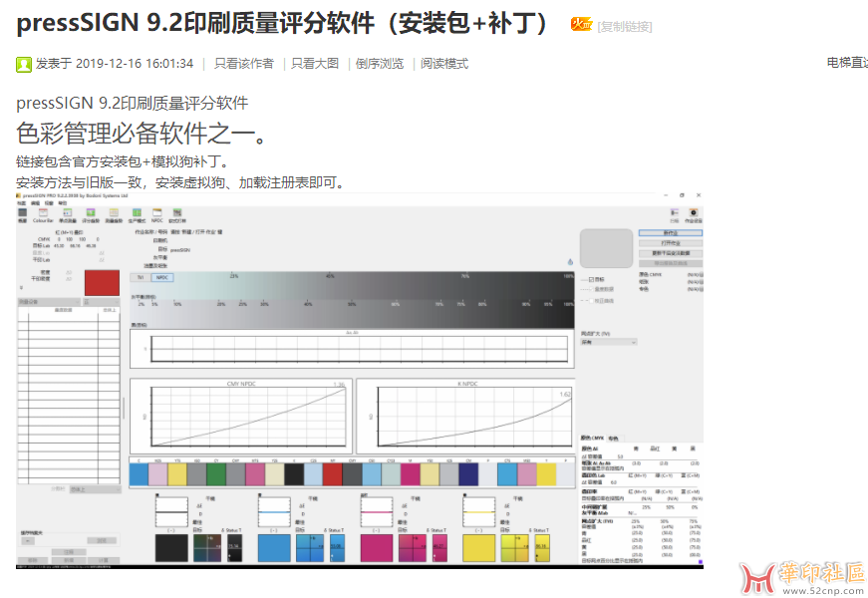Toggle the dashed-line correction curve checkbox
This screenshot has height=598, width=868.
pyautogui.click(x=591, y=301)
